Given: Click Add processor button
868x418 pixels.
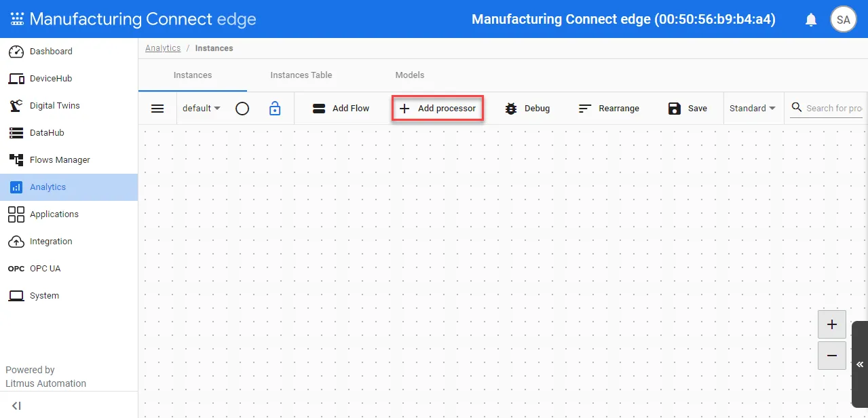Looking at the screenshot, I should click(x=438, y=109).
